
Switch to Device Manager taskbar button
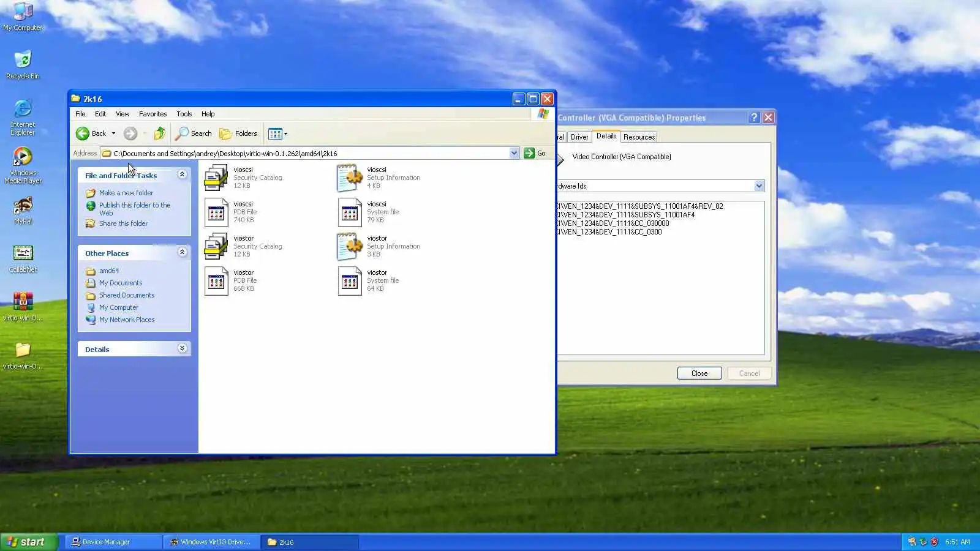(x=113, y=542)
